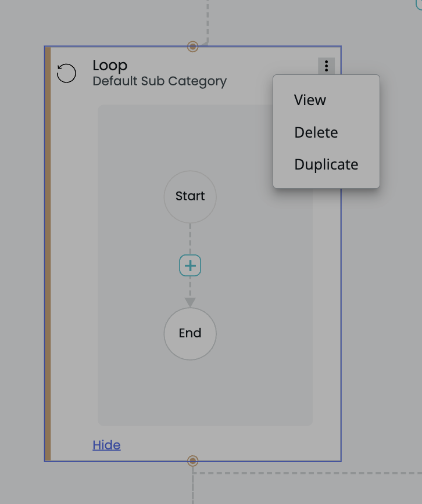Click the Default Sub Category subtitle
The image size is (422, 504).
pos(159,81)
